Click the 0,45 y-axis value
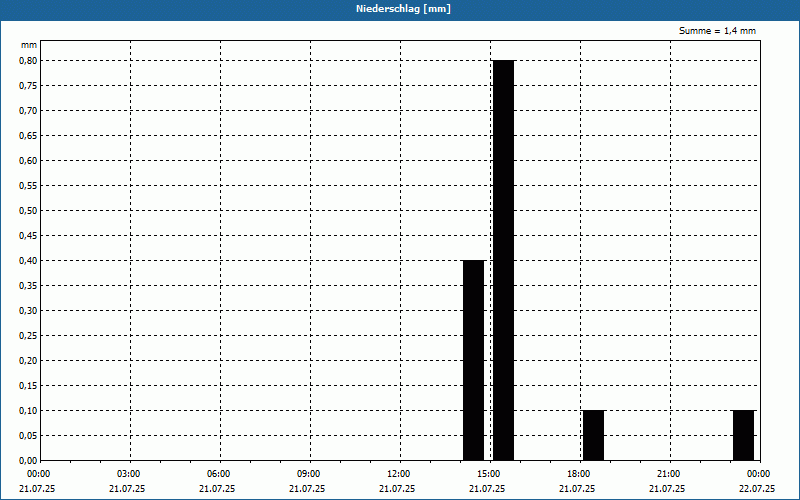Screen dimensions: 800x500 point(28,236)
